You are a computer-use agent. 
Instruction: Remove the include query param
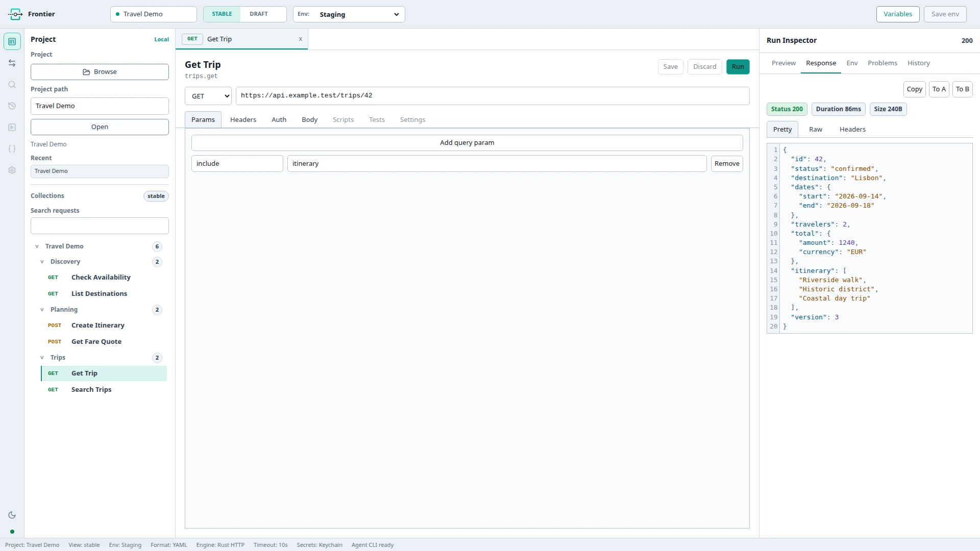coord(727,164)
